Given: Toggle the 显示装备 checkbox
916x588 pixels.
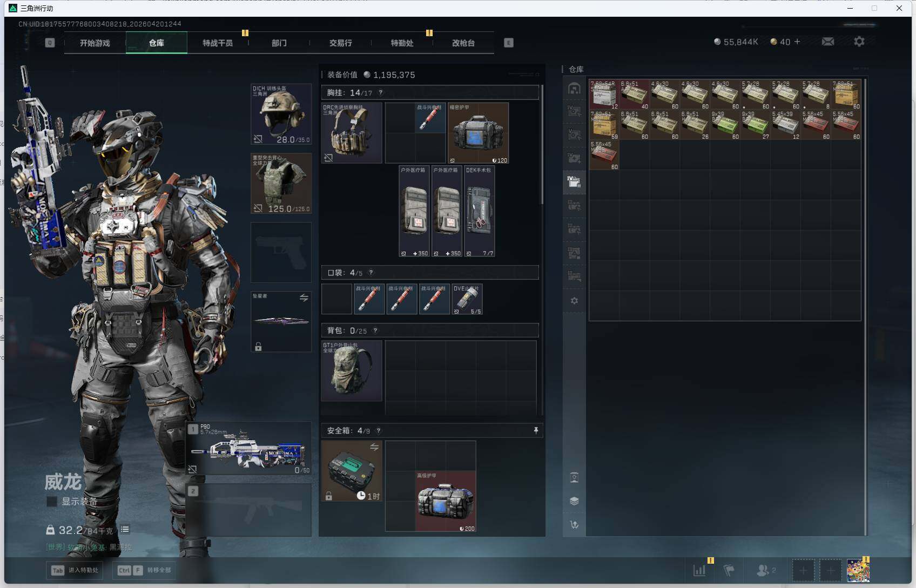Looking at the screenshot, I should [x=52, y=502].
